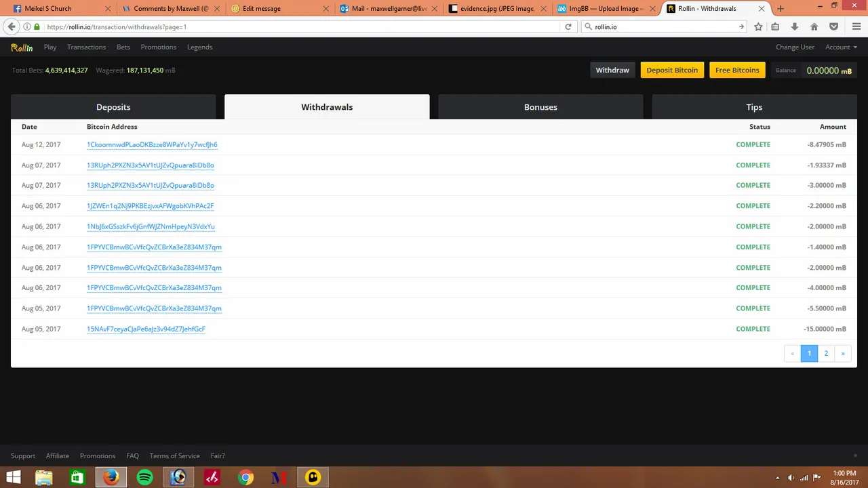Open the Affiliate footer link
Screen dimensions: 868x488
pyautogui.click(x=58, y=456)
